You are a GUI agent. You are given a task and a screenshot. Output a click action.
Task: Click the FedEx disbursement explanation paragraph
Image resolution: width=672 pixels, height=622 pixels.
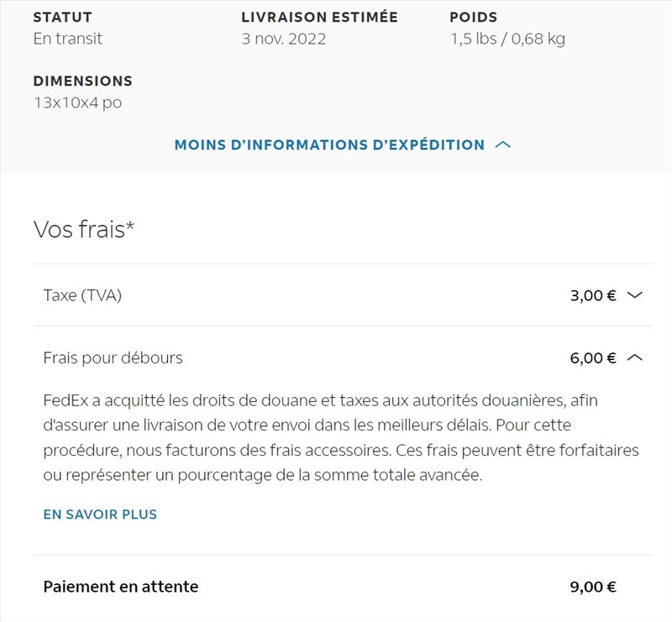pyautogui.click(x=340, y=438)
